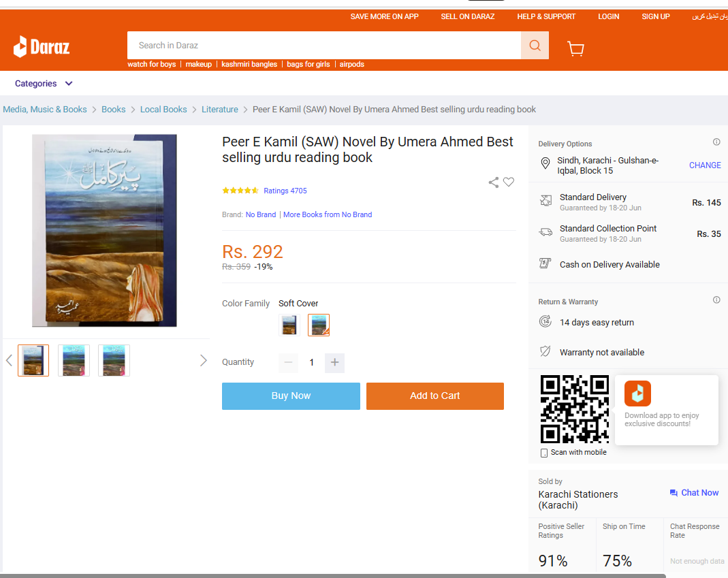The height and width of the screenshot is (578, 728).
Task: Click '75%' ship on time value
Action: coord(618,561)
